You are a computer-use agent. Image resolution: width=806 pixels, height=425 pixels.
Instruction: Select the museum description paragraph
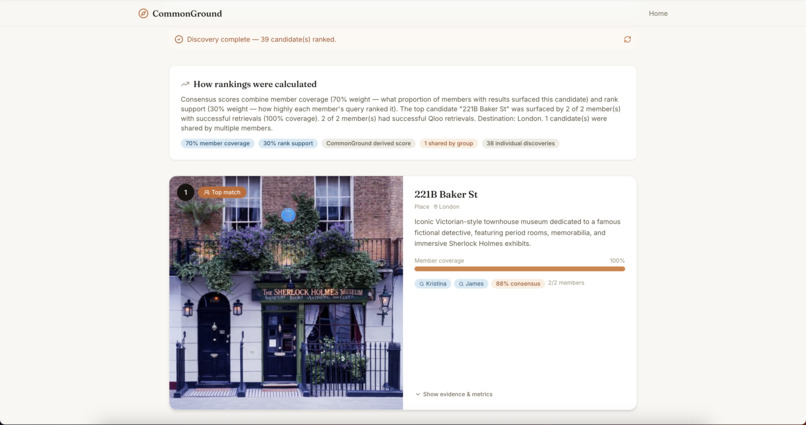point(517,233)
